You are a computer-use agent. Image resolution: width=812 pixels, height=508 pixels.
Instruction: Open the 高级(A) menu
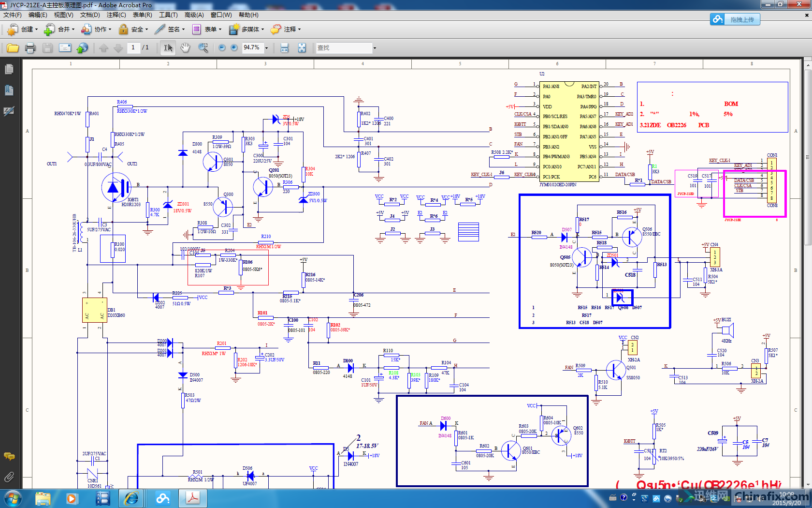(x=194, y=15)
